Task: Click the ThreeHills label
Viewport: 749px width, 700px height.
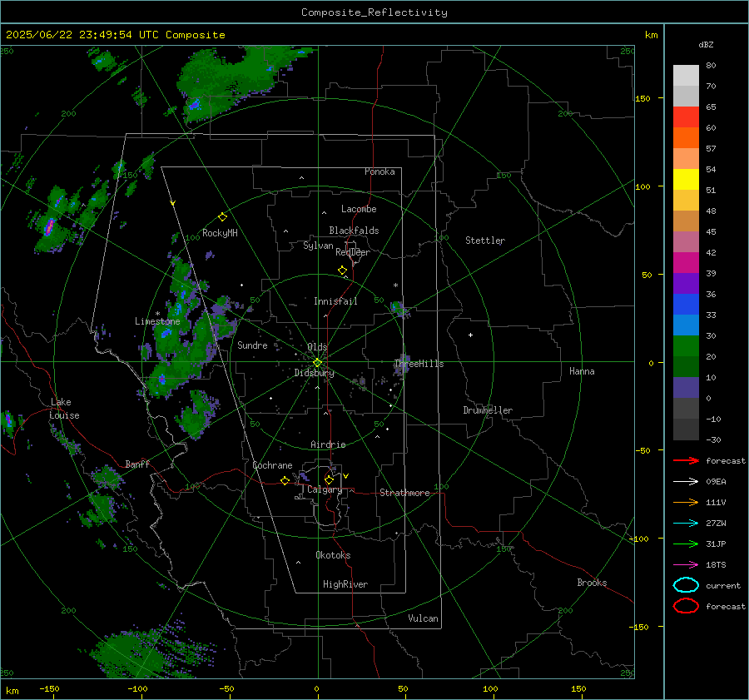Action: tap(419, 364)
